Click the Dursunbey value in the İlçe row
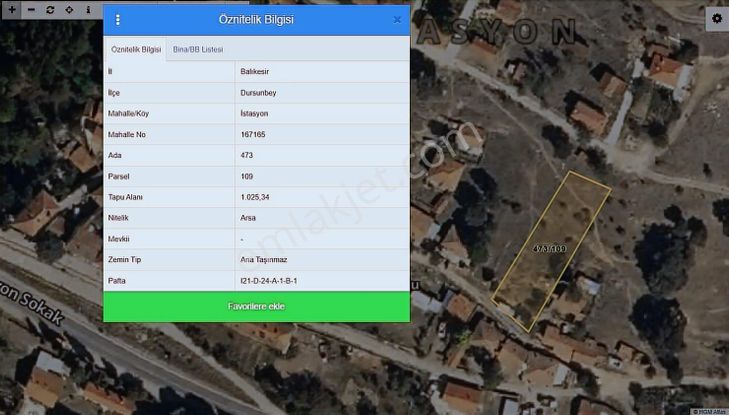Image resolution: width=729 pixels, height=415 pixels. (257, 92)
